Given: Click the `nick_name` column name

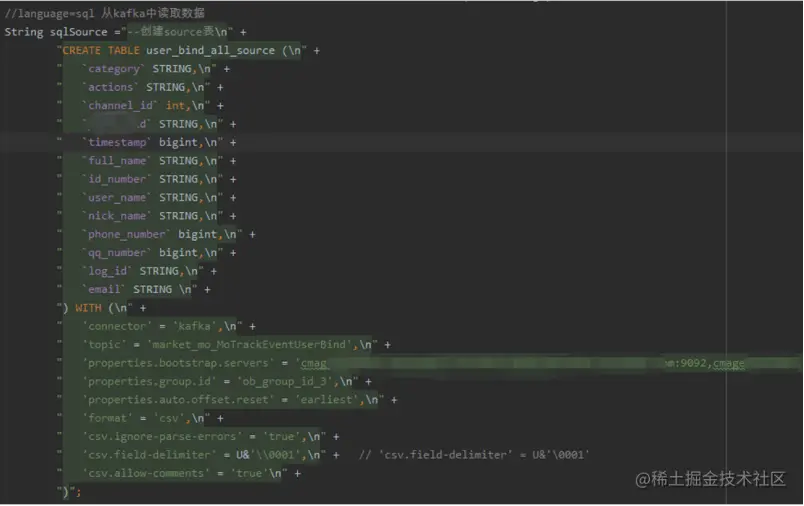Looking at the screenshot, I should [x=117, y=216].
